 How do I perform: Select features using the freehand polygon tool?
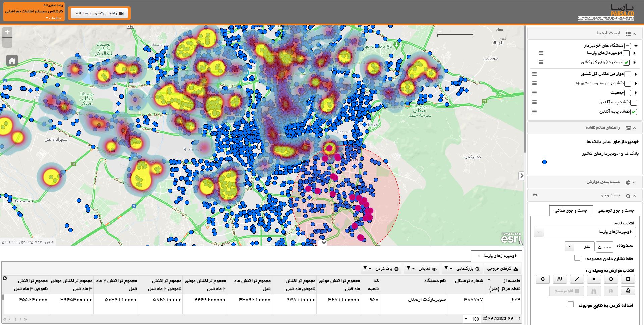(628, 291)
